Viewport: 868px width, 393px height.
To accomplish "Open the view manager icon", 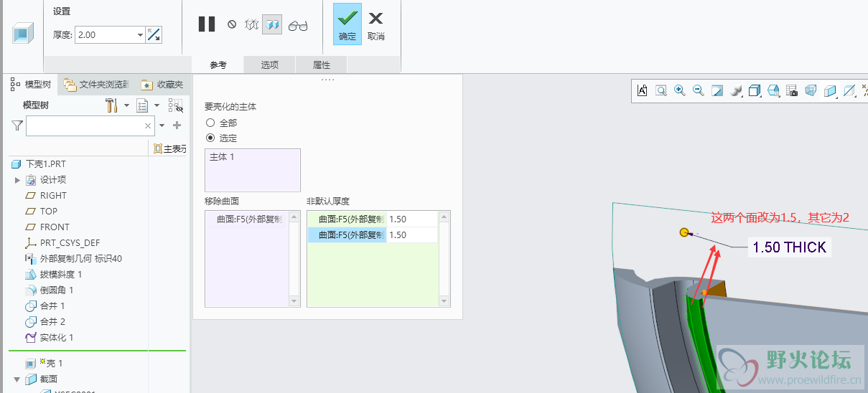I will click(792, 90).
